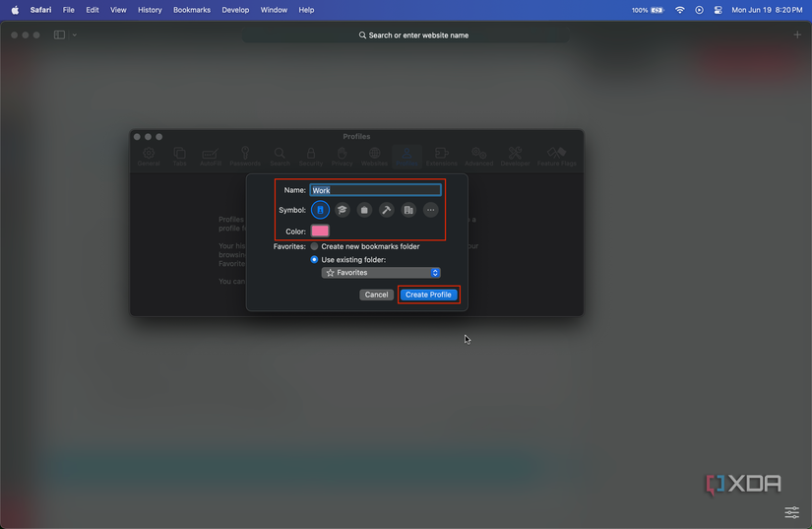Viewport: 812px width, 529px height.
Task: Open Privacy settings tab
Action: (x=342, y=157)
